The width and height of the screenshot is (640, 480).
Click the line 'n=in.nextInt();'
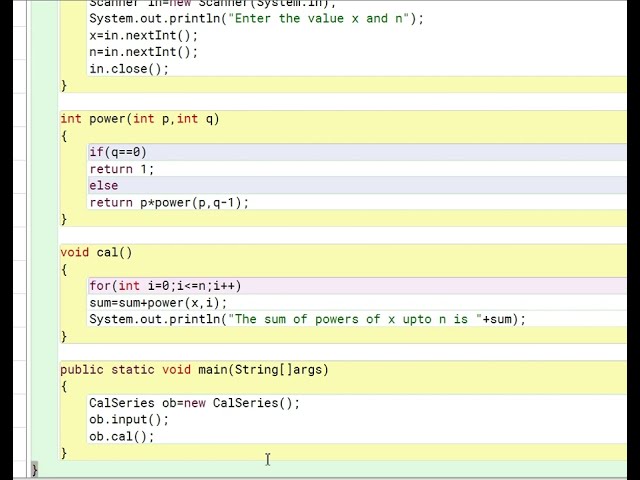pos(143,52)
